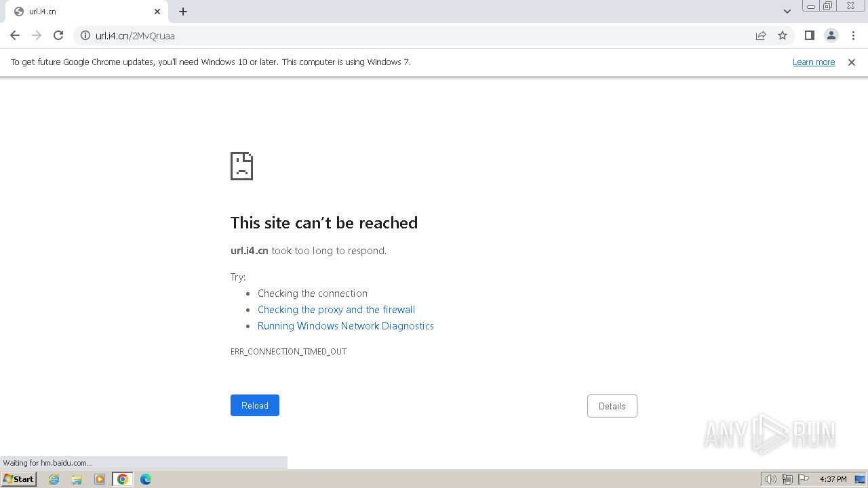Launch Internet Explorer from taskbar
The image size is (868, 488).
(54, 479)
